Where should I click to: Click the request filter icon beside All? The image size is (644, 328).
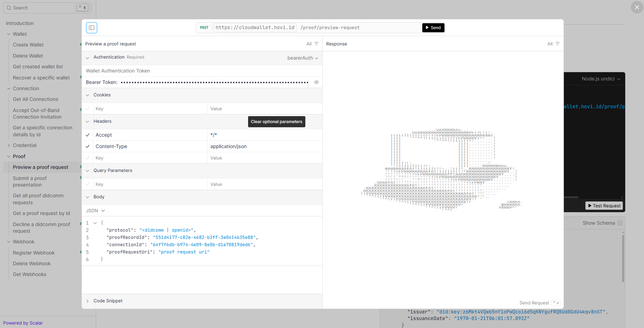tap(316, 44)
